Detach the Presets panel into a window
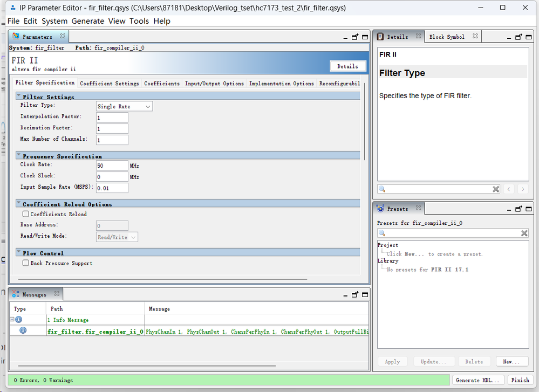The height and width of the screenshot is (392, 539). pos(518,209)
